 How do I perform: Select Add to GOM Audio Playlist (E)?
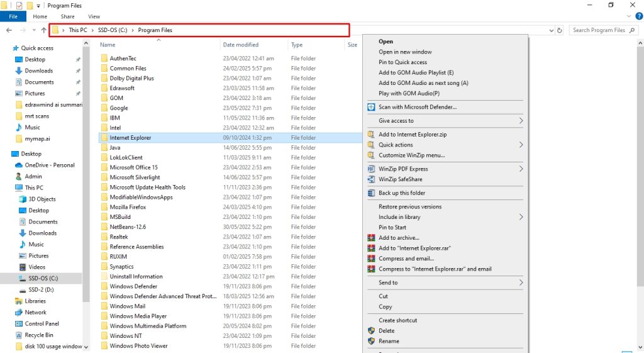416,72
